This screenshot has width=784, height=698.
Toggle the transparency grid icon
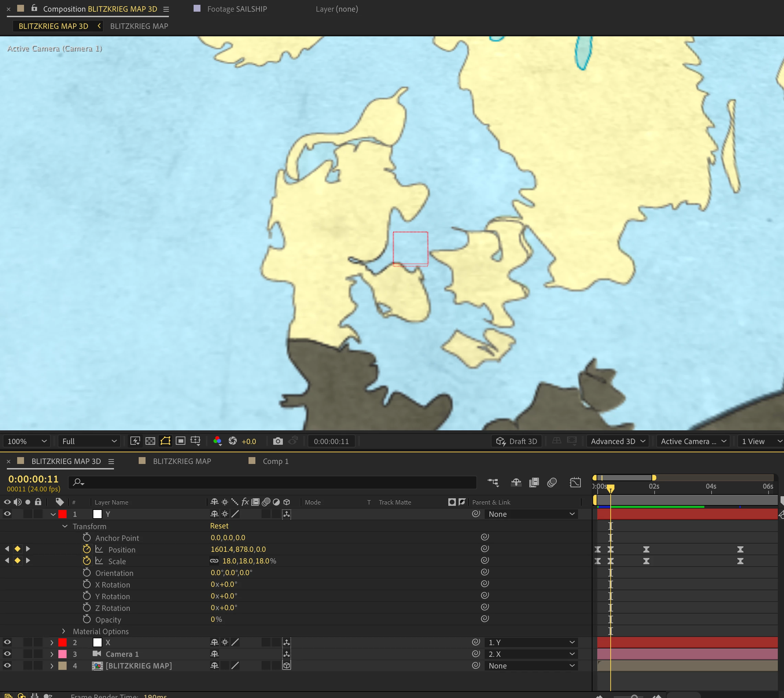pos(150,441)
